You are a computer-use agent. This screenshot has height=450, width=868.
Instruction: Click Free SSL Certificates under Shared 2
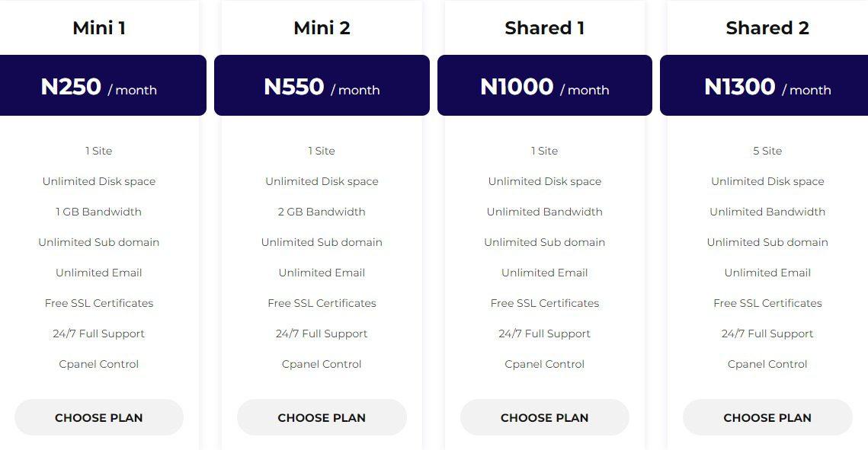(767, 303)
